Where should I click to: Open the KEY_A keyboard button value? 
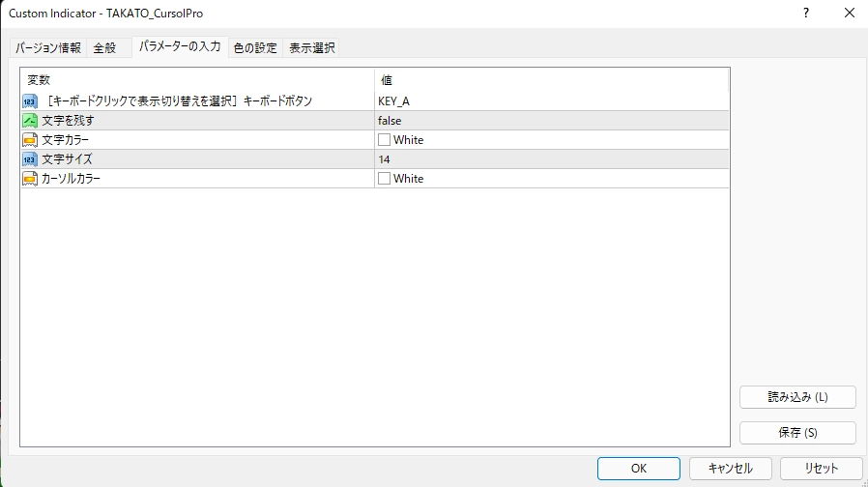coord(393,100)
